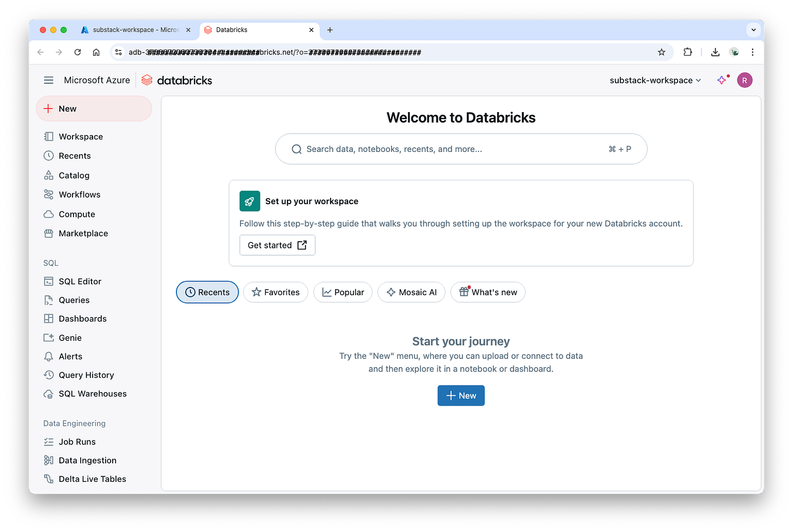Go forward in browser history
Image resolution: width=793 pixels, height=532 pixels.
click(x=59, y=52)
